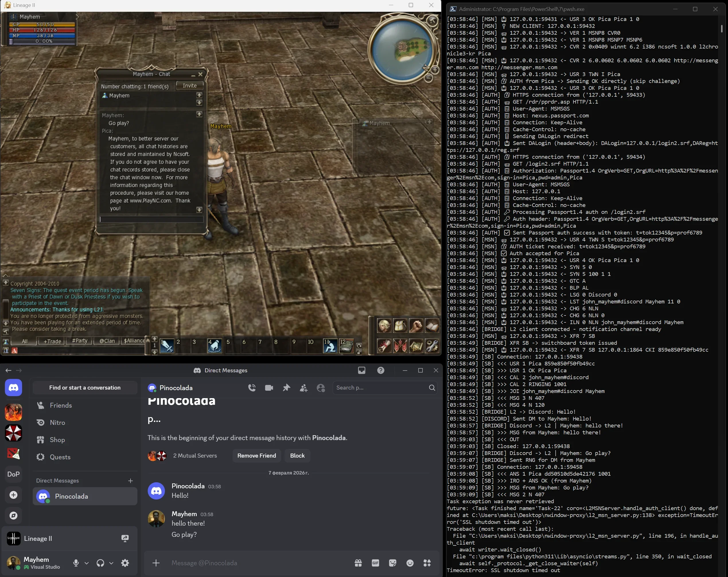728x577 pixels.
Task: Click the Remove Friend button
Action: pyautogui.click(x=256, y=456)
